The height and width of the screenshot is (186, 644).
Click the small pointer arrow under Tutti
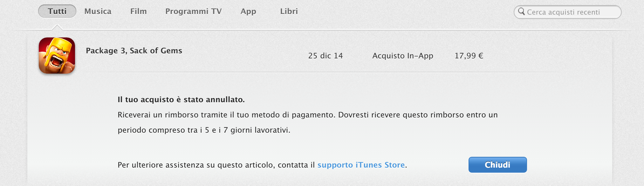[57, 27]
